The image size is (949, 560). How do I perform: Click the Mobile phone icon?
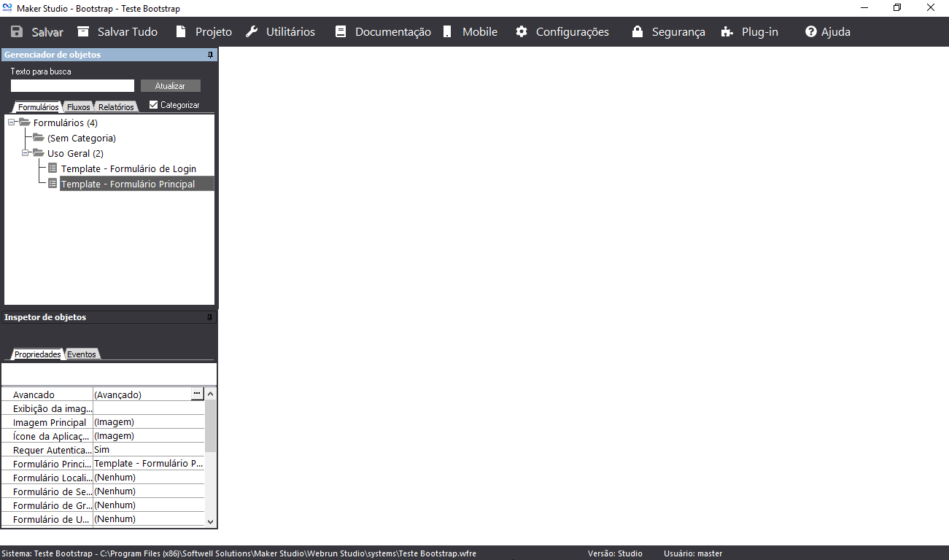point(447,32)
